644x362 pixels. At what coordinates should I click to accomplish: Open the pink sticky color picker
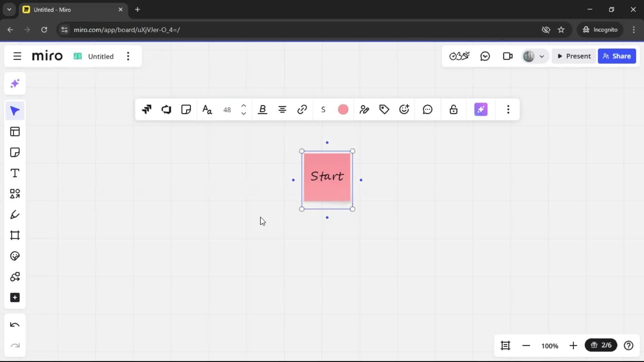pos(343,110)
